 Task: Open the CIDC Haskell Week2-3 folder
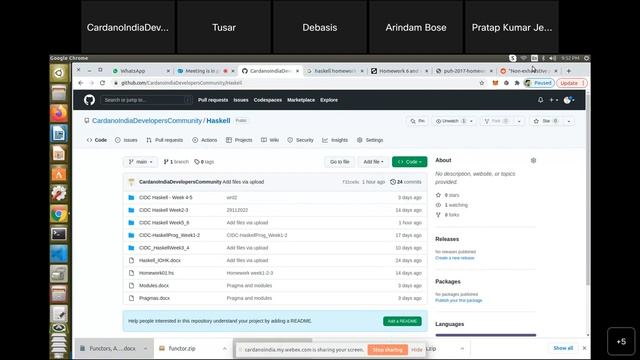pos(163,210)
